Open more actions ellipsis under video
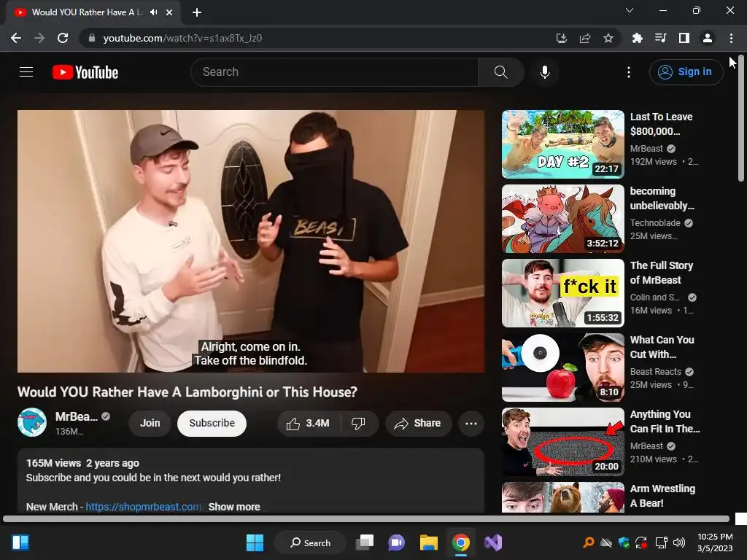The height and width of the screenshot is (560, 747). click(x=471, y=424)
